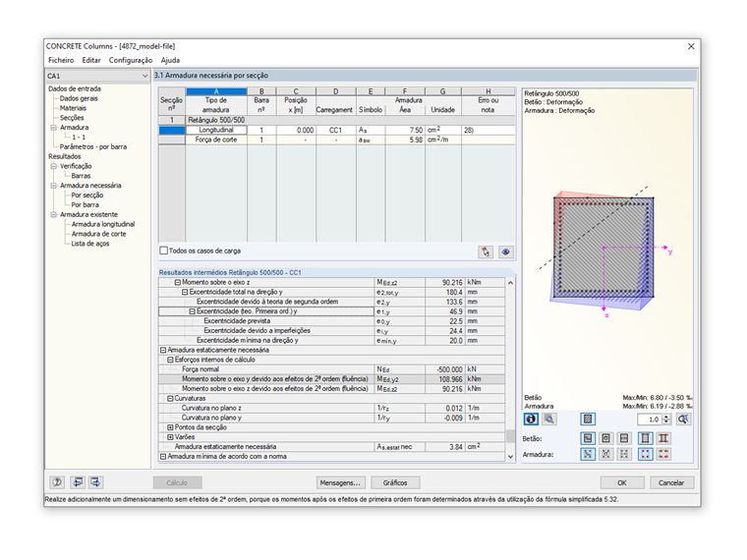Open help with the question mark icon
Viewport: 747px width, 560px height.
click(x=57, y=482)
